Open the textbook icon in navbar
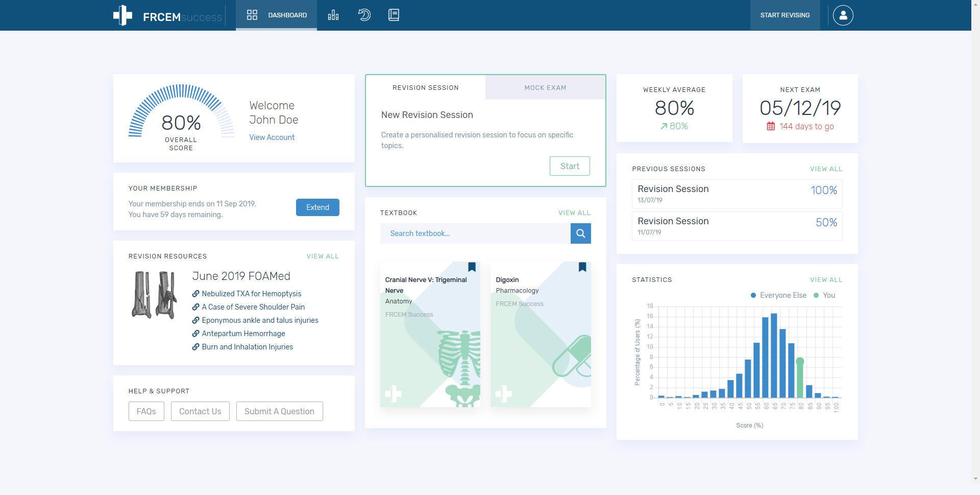 tap(394, 15)
